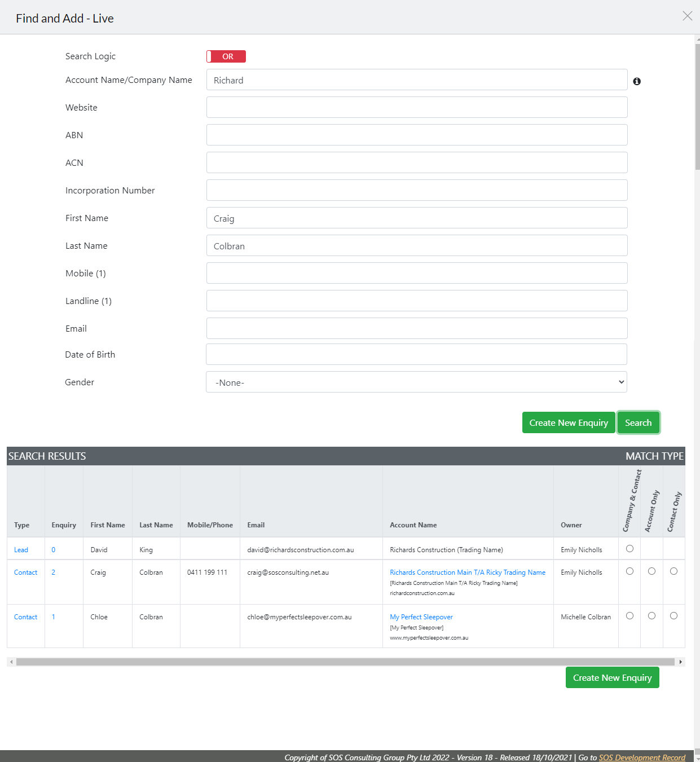
Task: Select Contact Only radio for Craig Colbran
Action: click(673, 571)
